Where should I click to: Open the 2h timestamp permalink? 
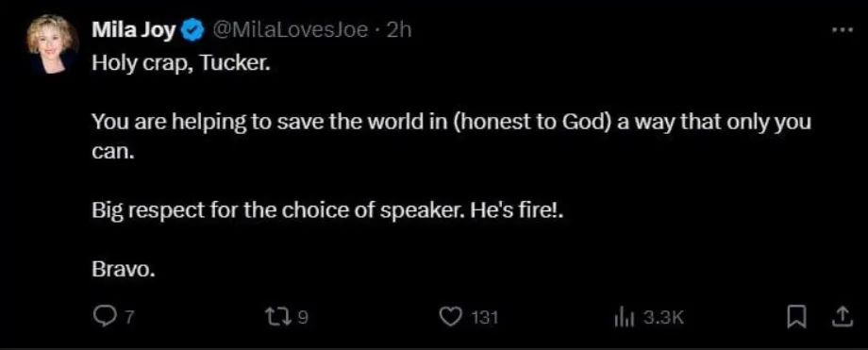tap(400, 30)
